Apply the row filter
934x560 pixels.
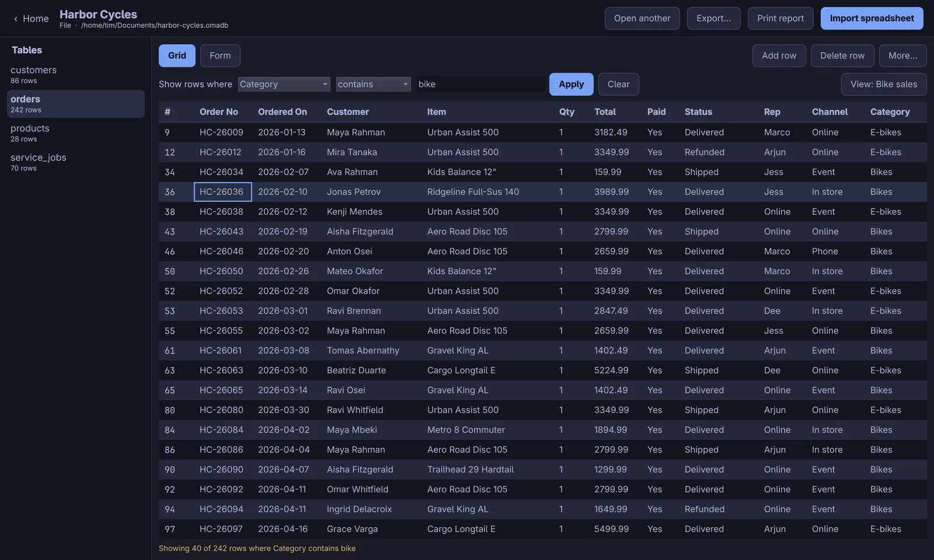pos(571,84)
